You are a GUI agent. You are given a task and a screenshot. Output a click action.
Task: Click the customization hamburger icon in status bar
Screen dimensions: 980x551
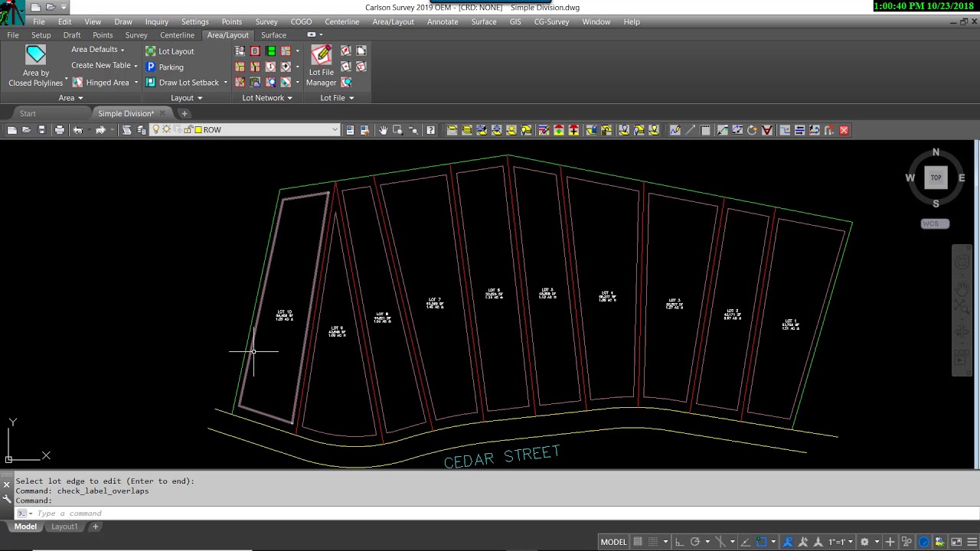pos(972,542)
